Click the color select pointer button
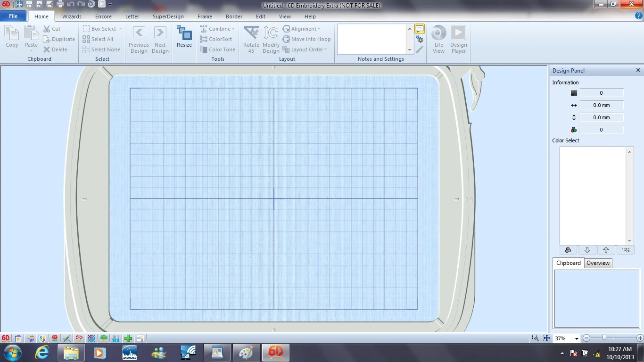Screen dimensions: 644x362 625,250
